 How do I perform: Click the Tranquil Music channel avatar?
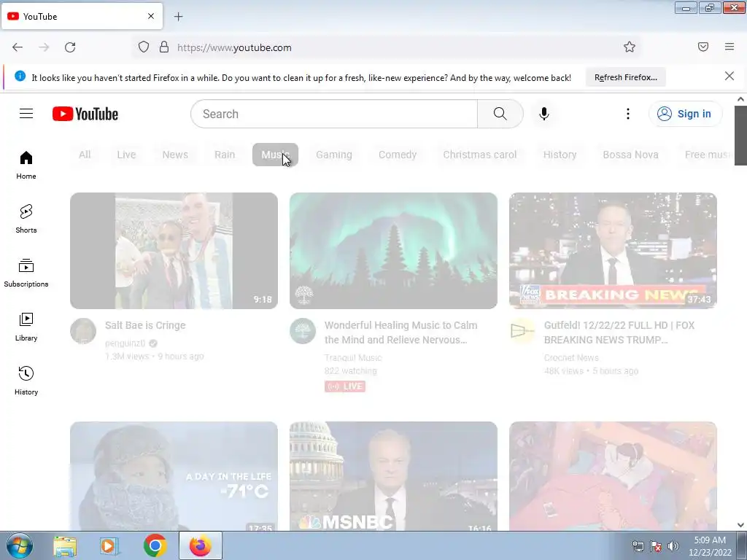(303, 331)
